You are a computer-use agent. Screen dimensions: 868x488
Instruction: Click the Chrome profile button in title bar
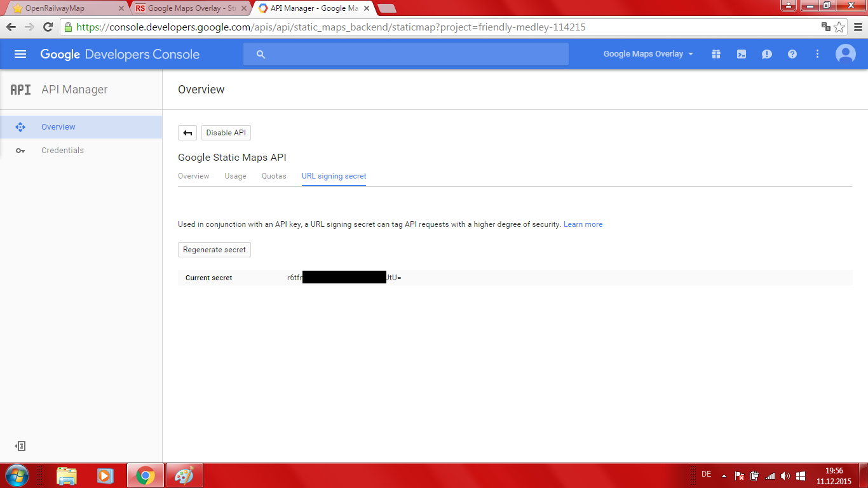pos(789,5)
